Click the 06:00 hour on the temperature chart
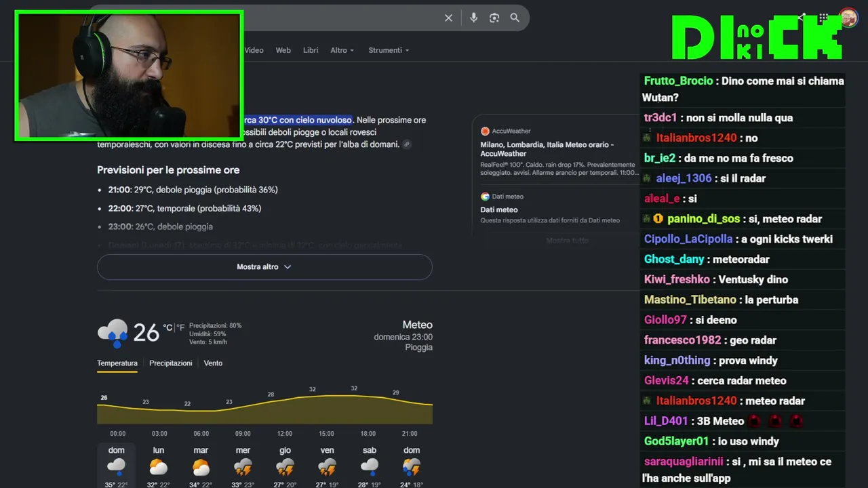This screenshot has width=868, height=488. 201,433
